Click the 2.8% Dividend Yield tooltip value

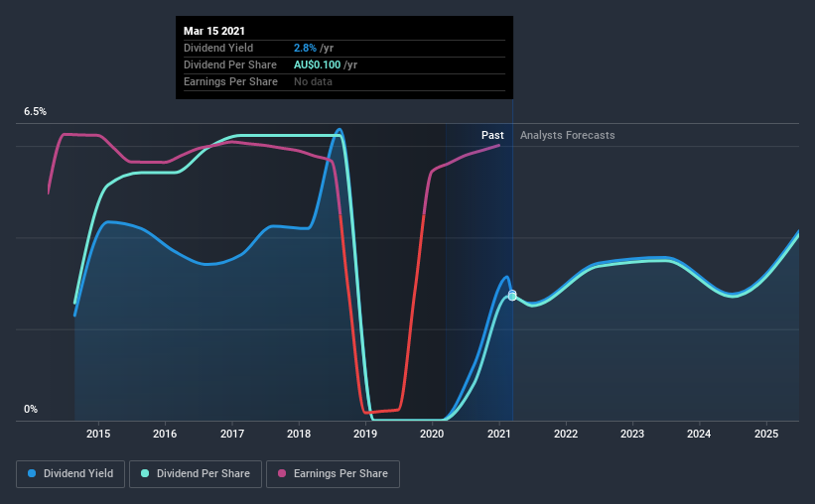click(x=305, y=48)
